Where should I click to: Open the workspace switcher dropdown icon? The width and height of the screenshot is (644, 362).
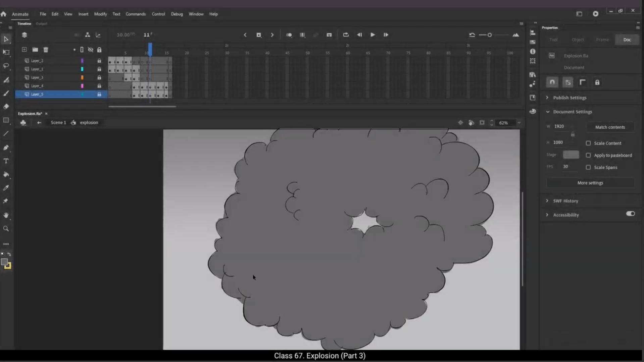(x=579, y=14)
